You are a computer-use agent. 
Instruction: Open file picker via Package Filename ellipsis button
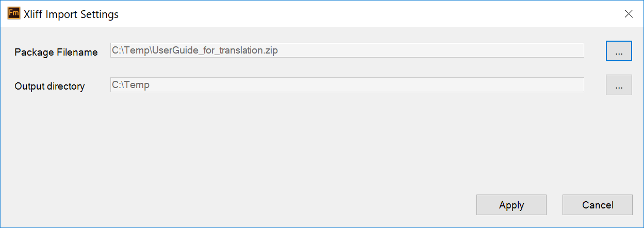point(619,51)
